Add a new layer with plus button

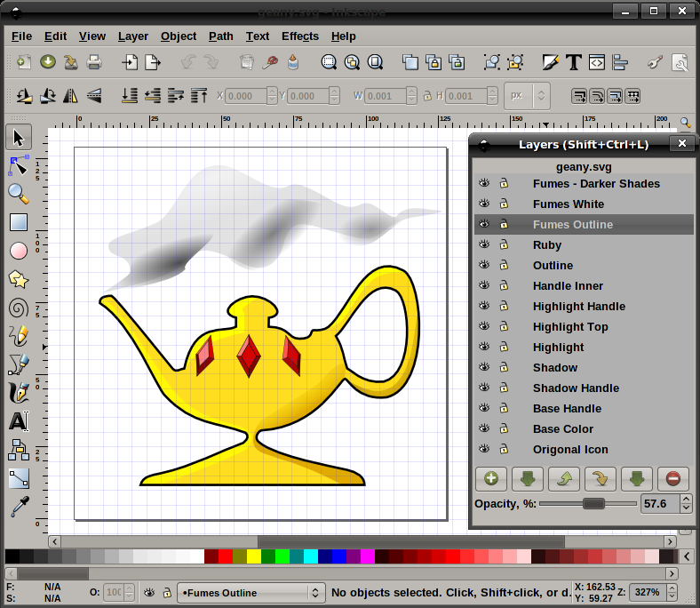tap(491, 479)
